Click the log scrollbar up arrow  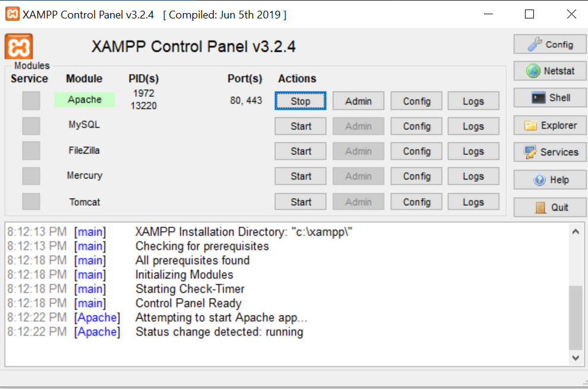pos(576,231)
